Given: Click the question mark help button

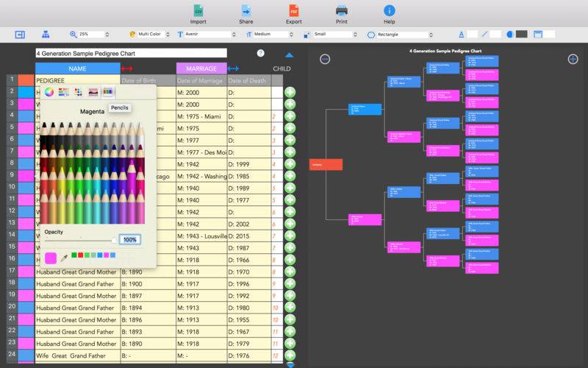Looking at the screenshot, I should [261, 53].
